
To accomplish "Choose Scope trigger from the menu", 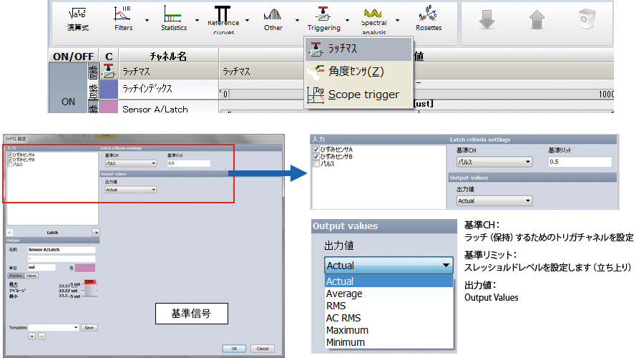I will pyautogui.click(x=358, y=95).
